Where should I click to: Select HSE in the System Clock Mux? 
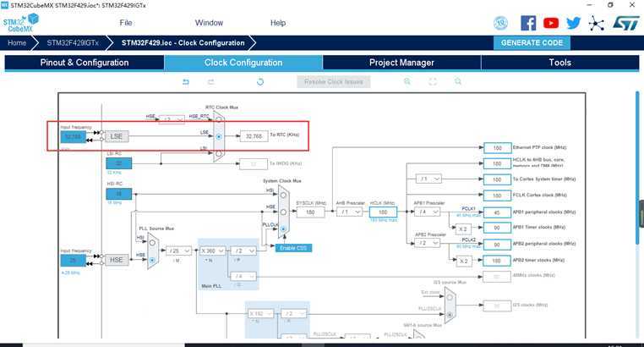283,212
